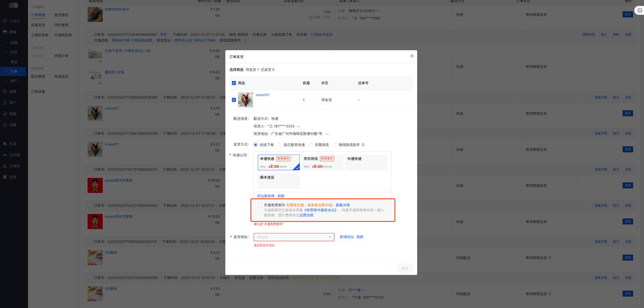The width and height of the screenshot is (644, 308).
Task: Open the 工作台 sidebar icon
Action: click(5, 21)
